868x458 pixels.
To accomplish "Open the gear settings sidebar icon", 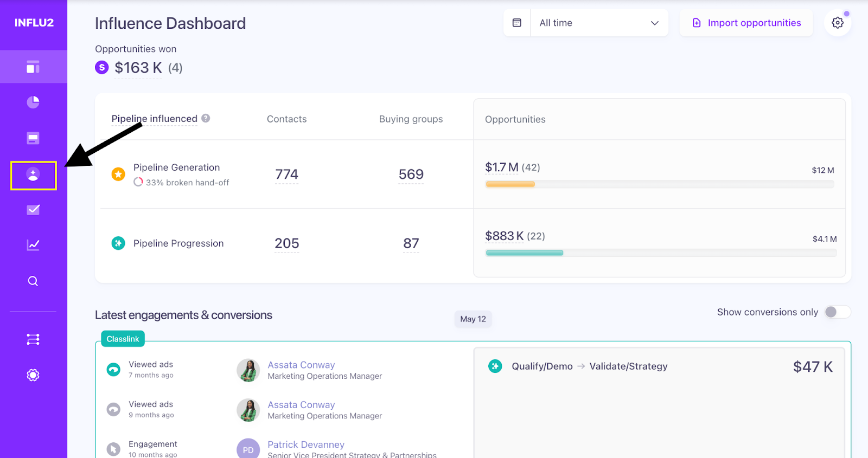I will pos(33,375).
